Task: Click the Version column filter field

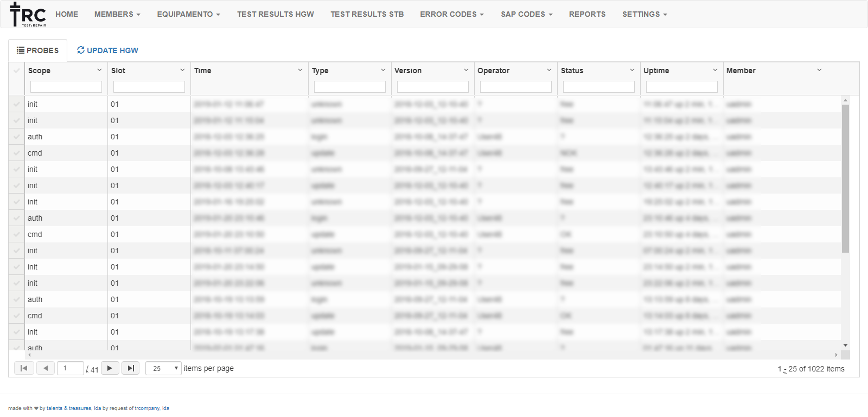Action: point(432,87)
